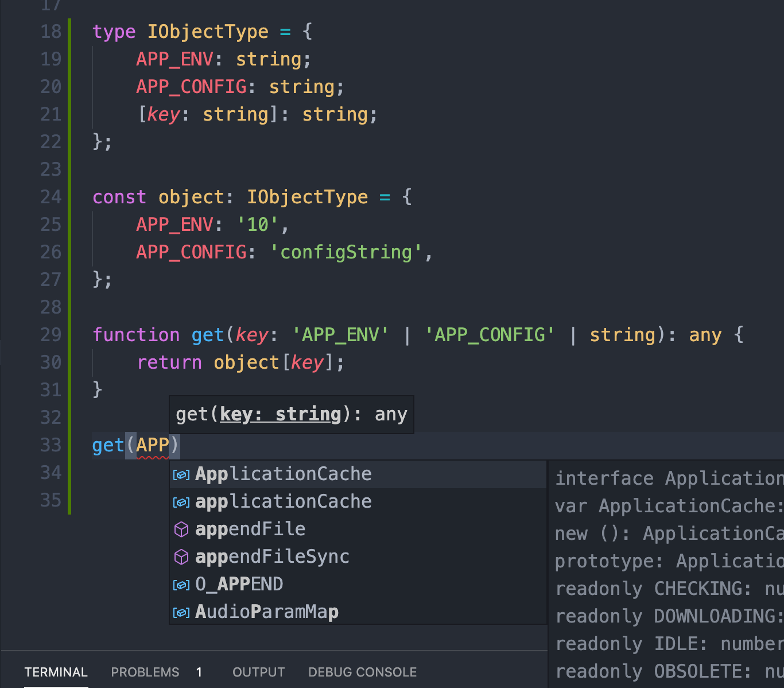Image resolution: width=784 pixels, height=688 pixels.
Task: Click the blue icon next to O_APPEND
Action: 181,584
